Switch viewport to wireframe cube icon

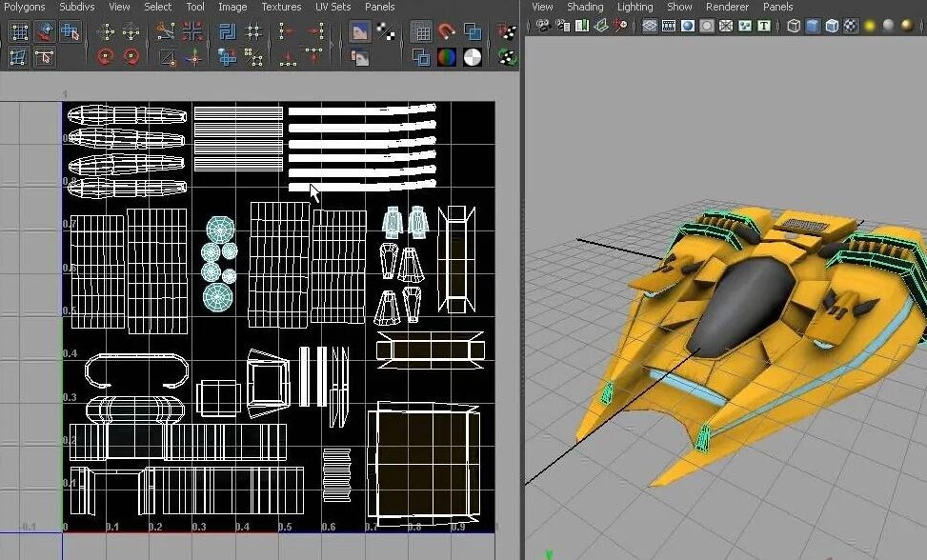(x=794, y=26)
